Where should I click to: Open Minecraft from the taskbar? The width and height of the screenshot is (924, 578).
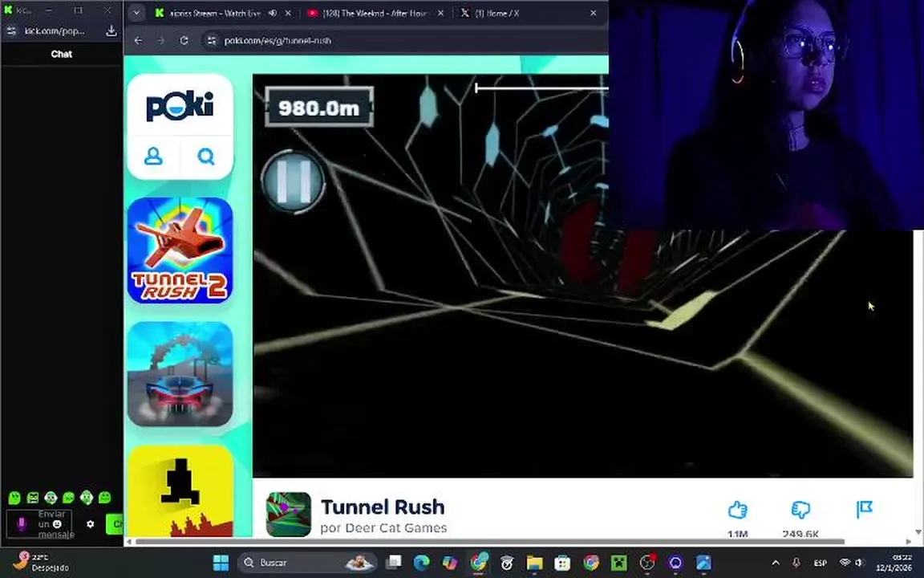(618, 563)
